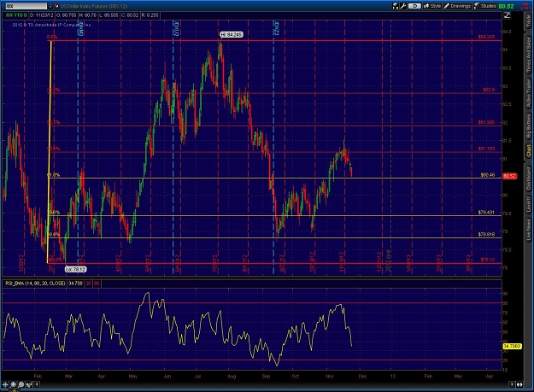The image size is (534, 392).
Task: Click the US Dollar Index Futures title
Action: pos(94,6)
